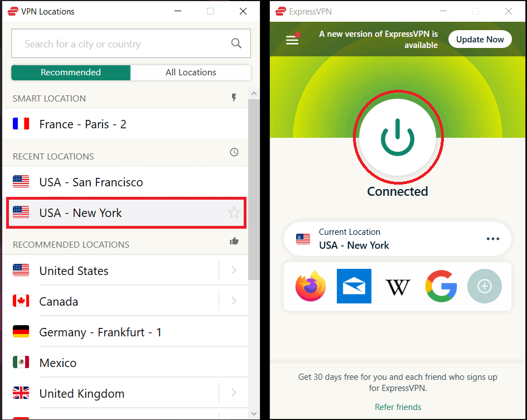Toggle the VPN power button off
Image resolution: width=527 pixels, height=420 pixels.
click(398, 137)
